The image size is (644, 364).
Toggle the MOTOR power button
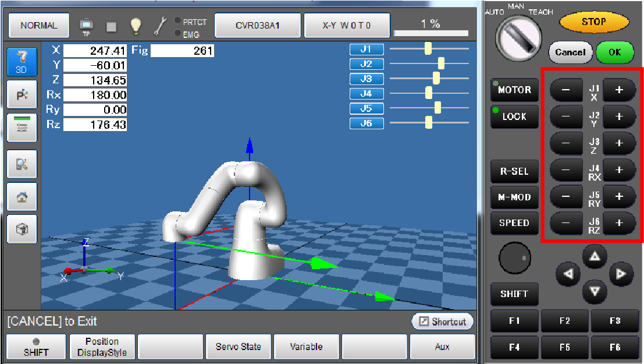click(514, 90)
